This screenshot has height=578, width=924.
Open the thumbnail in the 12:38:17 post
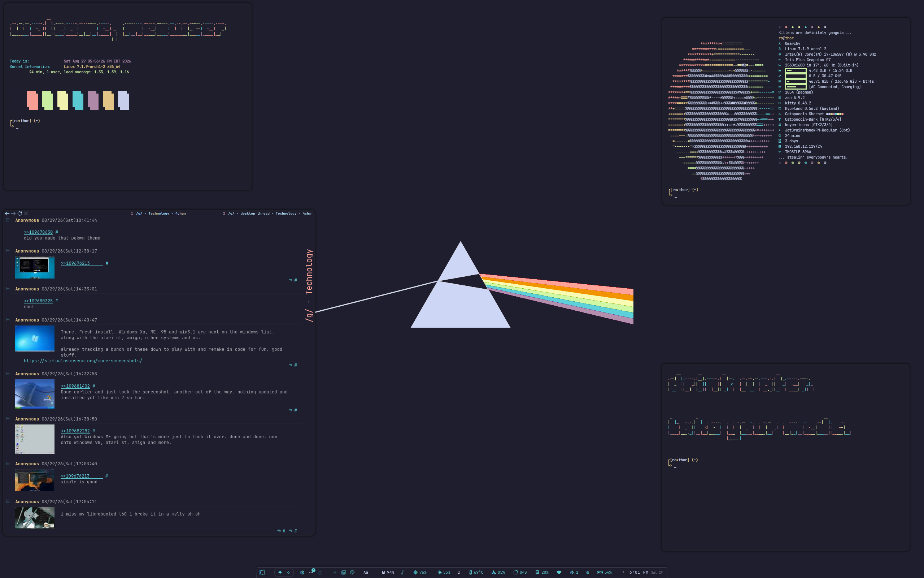click(x=35, y=267)
